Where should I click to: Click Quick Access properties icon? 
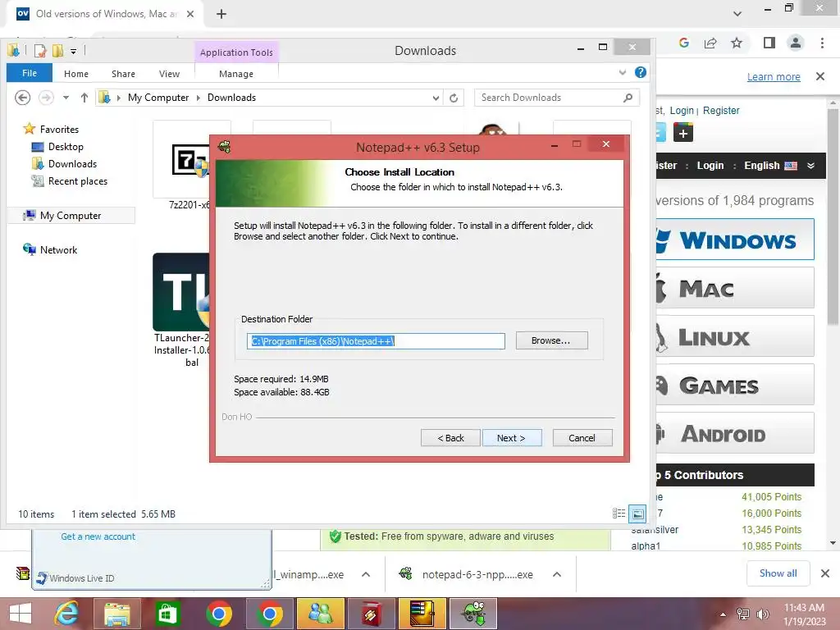point(41,52)
